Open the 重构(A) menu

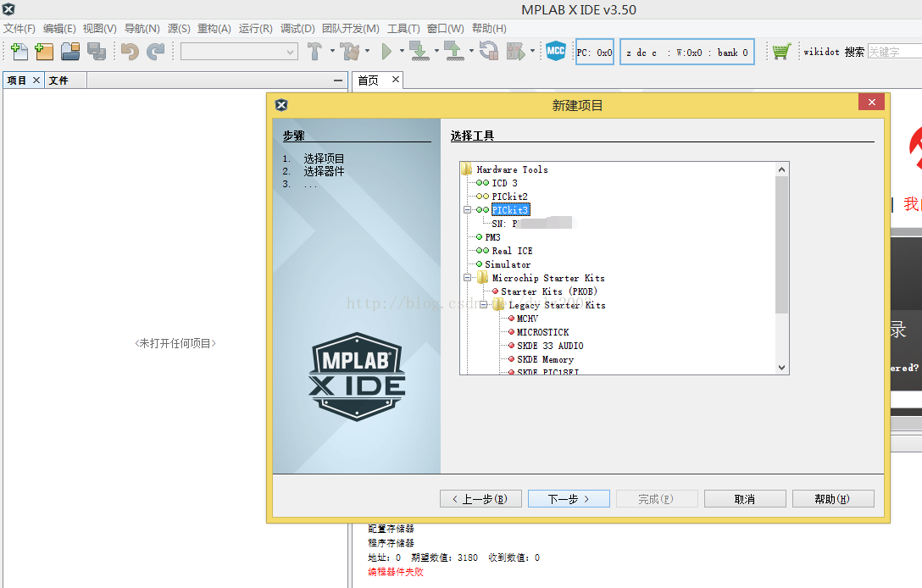tap(214, 29)
